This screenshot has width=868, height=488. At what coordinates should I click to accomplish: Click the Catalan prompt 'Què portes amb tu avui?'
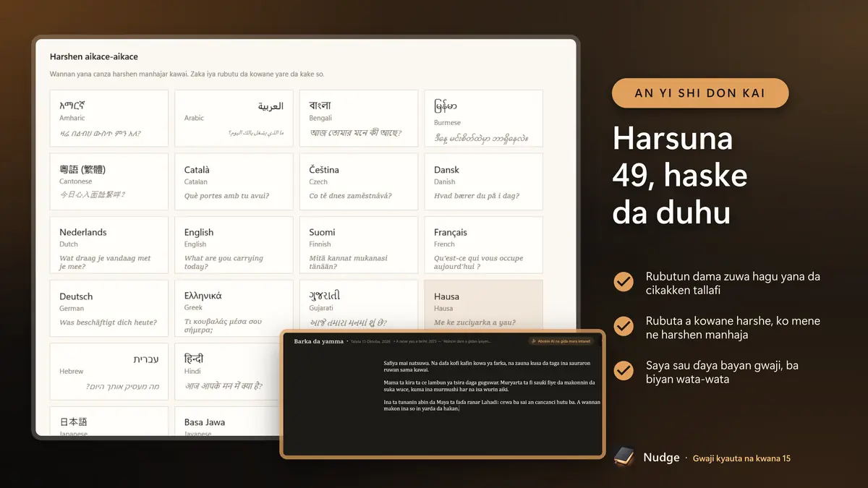coord(226,196)
